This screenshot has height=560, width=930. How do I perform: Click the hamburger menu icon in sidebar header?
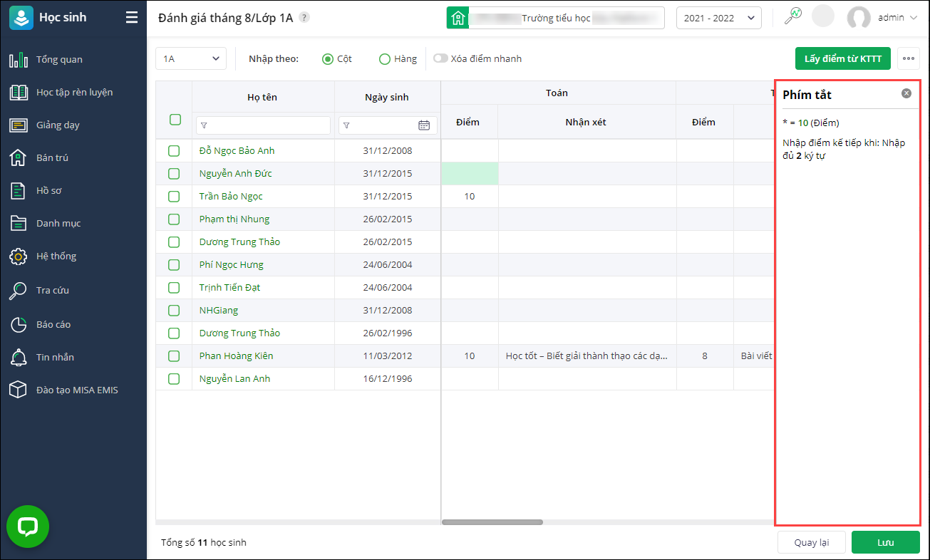132,18
